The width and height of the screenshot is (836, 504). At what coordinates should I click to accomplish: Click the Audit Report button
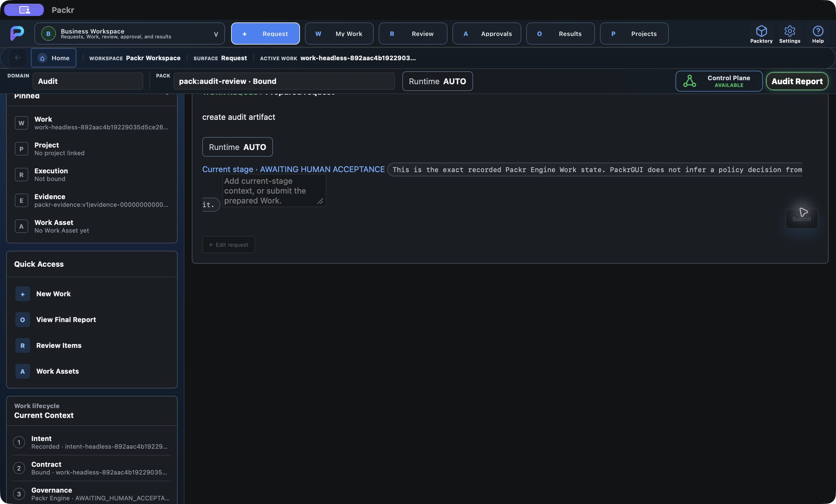[x=797, y=81]
